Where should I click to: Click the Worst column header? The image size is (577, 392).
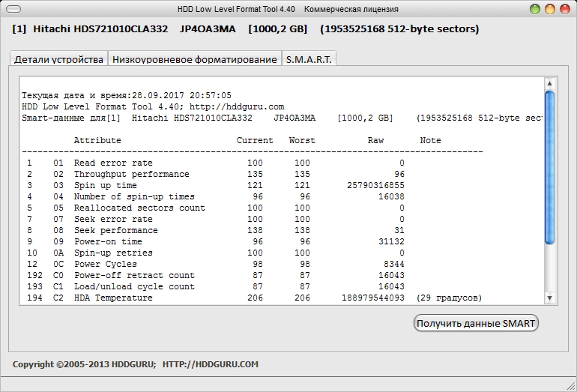click(x=302, y=140)
